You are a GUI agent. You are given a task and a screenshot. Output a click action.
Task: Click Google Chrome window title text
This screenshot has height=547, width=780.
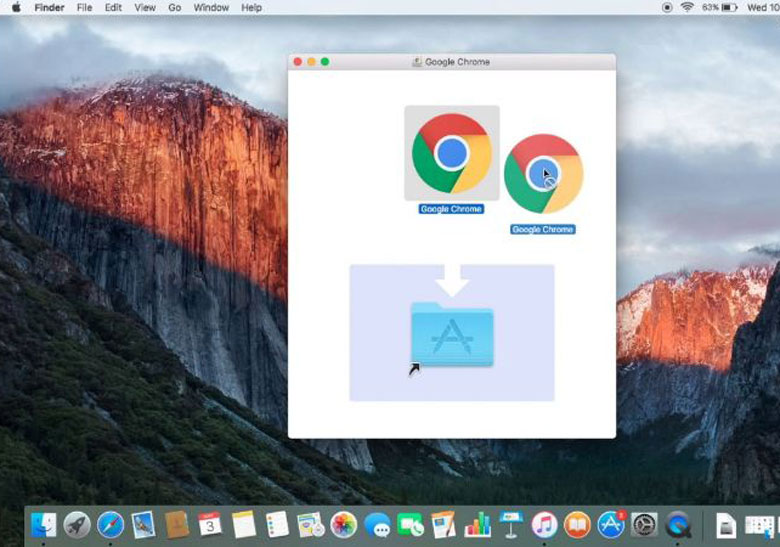tap(457, 62)
